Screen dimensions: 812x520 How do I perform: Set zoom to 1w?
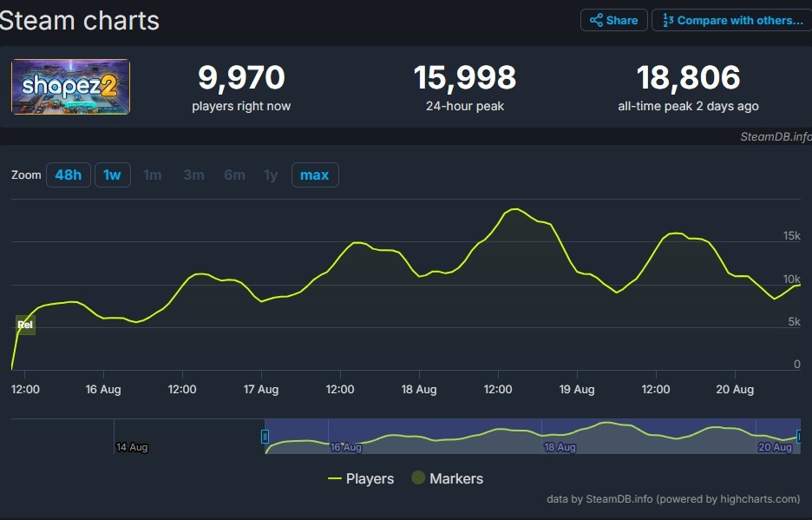[113, 174]
